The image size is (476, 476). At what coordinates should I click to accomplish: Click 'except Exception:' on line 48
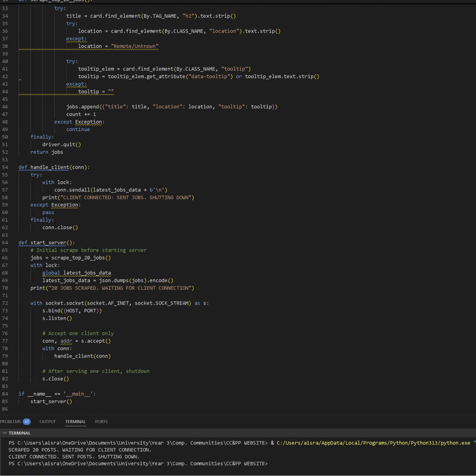pos(79,122)
